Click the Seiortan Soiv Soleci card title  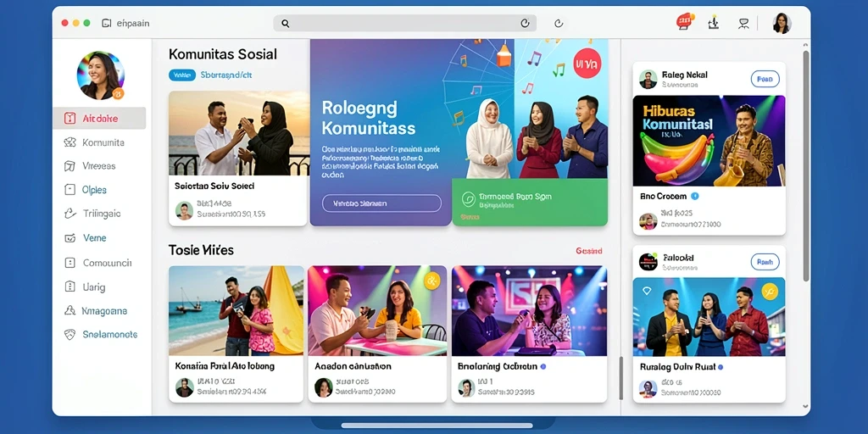(x=214, y=186)
